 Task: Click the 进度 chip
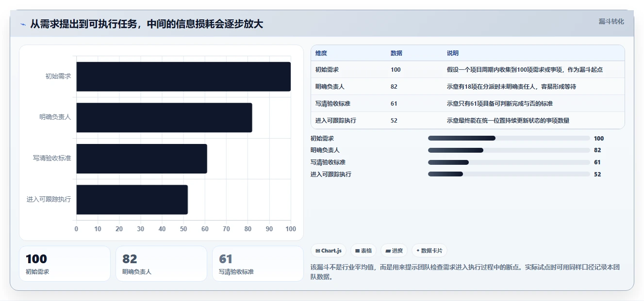coord(394,251)
